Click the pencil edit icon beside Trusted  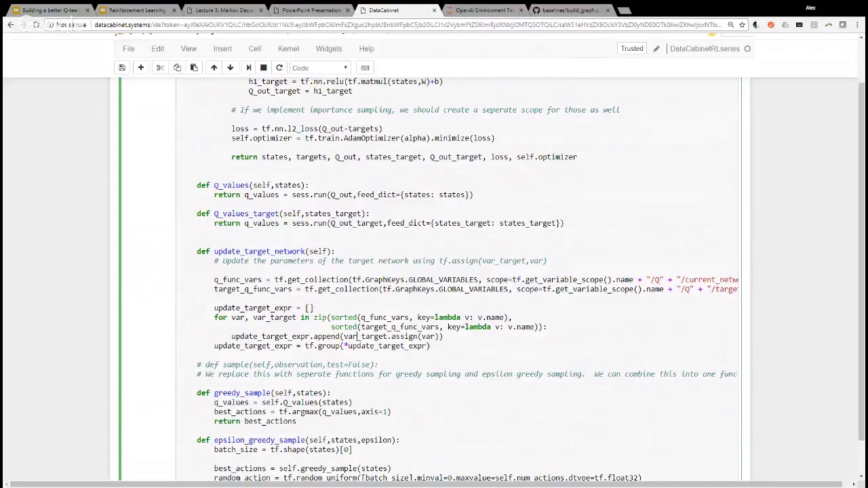coord(656,49)
